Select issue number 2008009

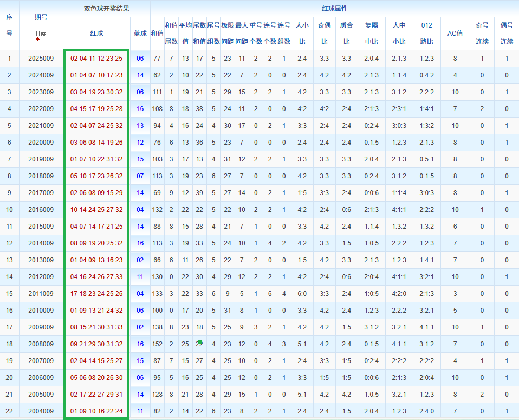[x=41, y=344]
